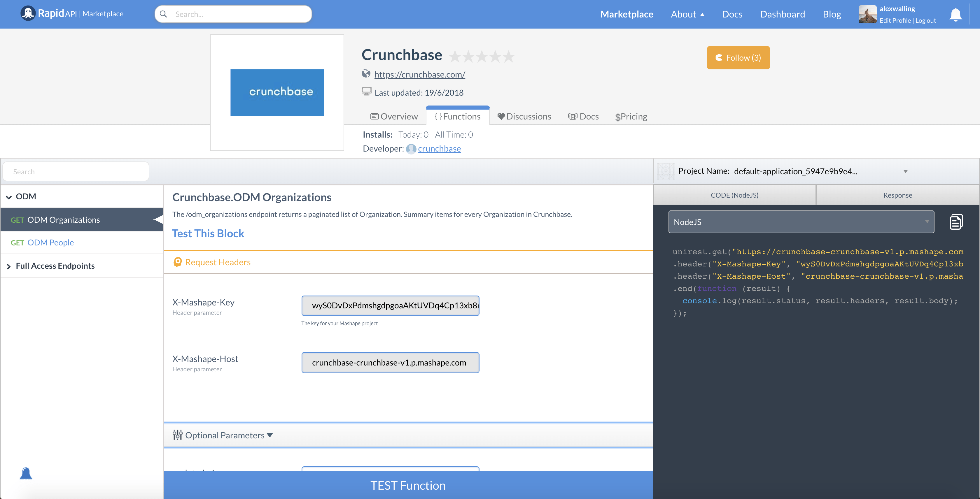Click the X-Mashape-Host input field
The height and width of the screenshot is (499, 980).
(x=390, y=363)
